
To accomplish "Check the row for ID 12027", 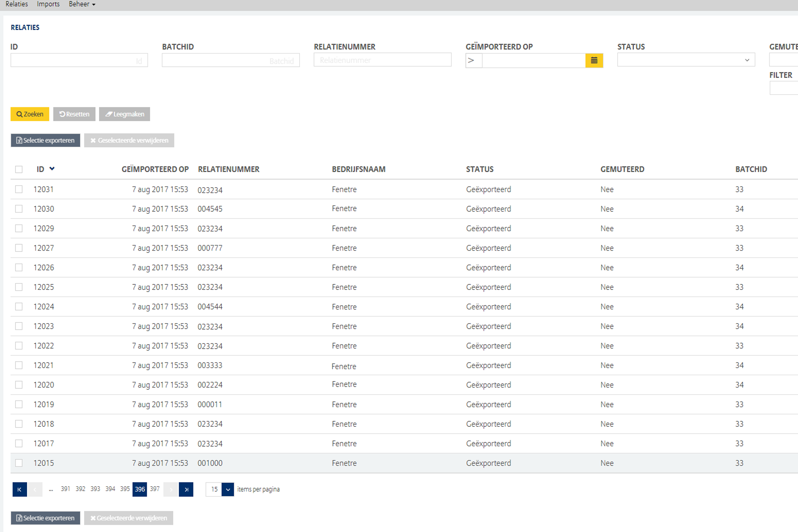I will point(19,248).
